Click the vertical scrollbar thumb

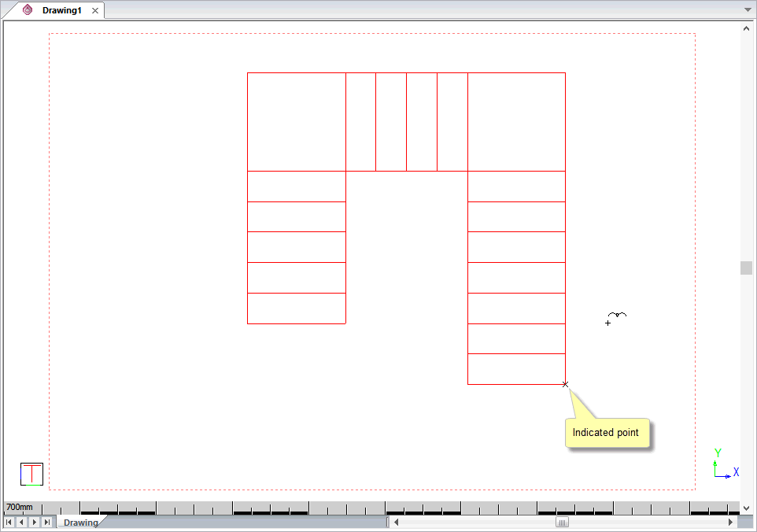(x=746, y=268)
